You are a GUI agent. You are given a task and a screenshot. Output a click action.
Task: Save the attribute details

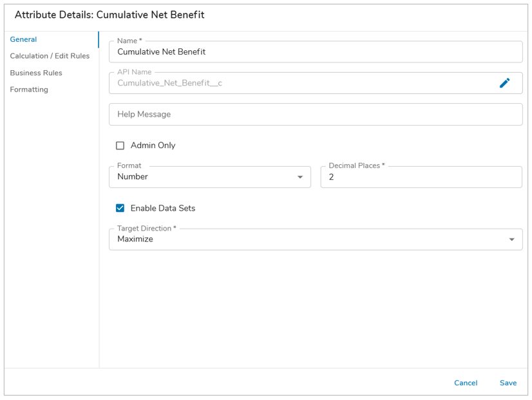508,383
